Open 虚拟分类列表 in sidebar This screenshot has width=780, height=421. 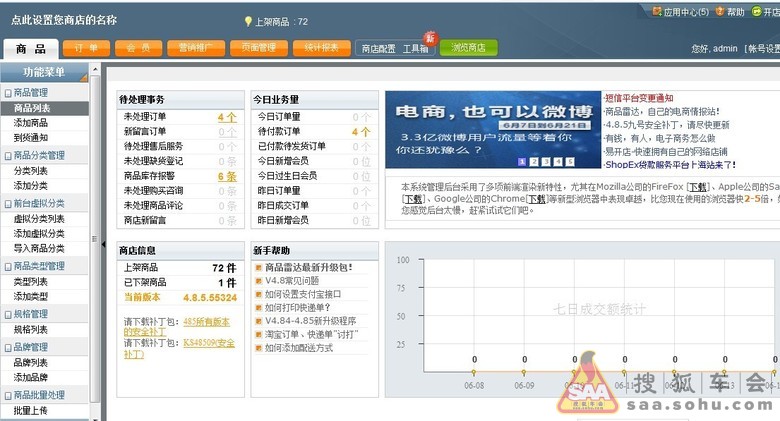tap(39, 219)
